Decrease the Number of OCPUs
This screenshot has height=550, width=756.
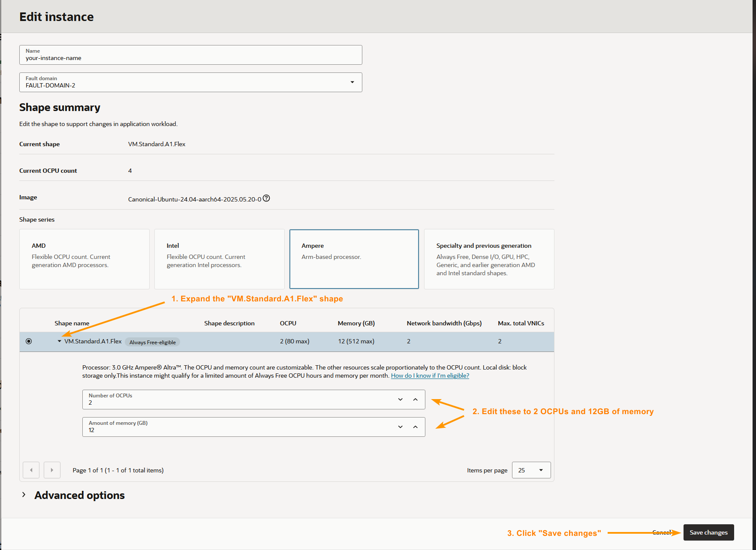pos(401,400)
